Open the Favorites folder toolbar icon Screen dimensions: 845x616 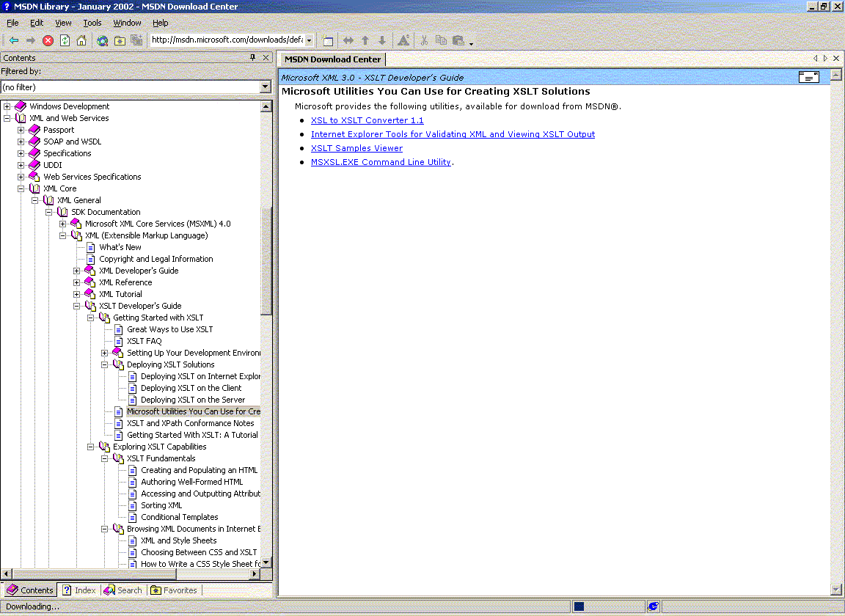pos(120,40)
